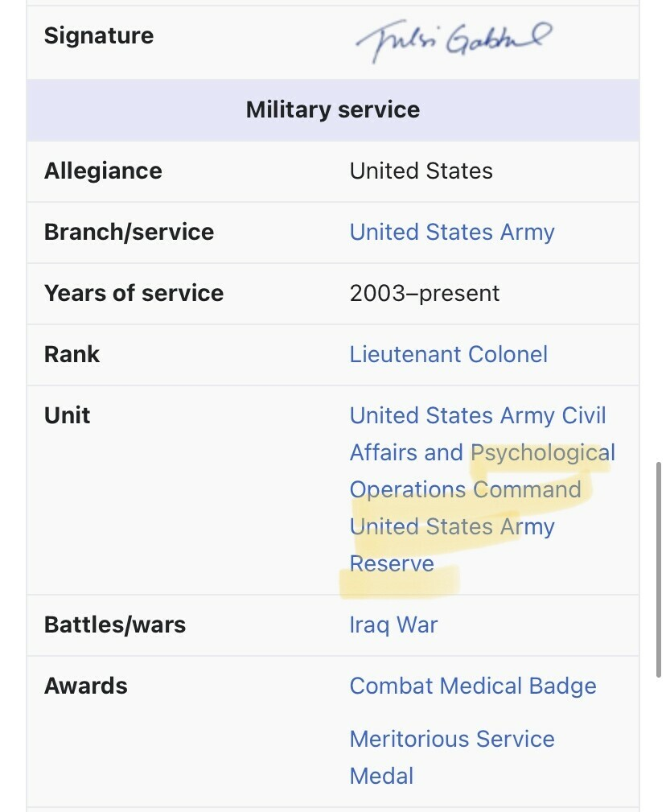666x812 pixels.
Task: Click the Allegiance row label
Action: [x=103, y=171]
